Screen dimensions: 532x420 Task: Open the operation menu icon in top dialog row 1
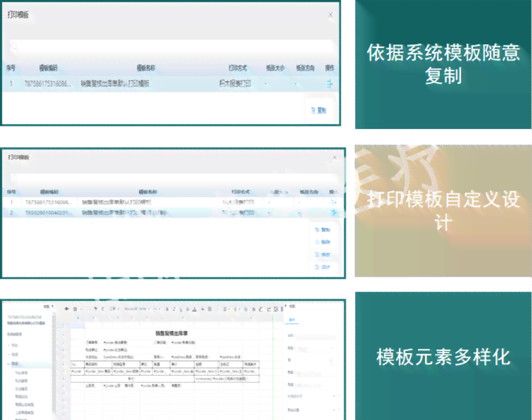pos(329,83)
